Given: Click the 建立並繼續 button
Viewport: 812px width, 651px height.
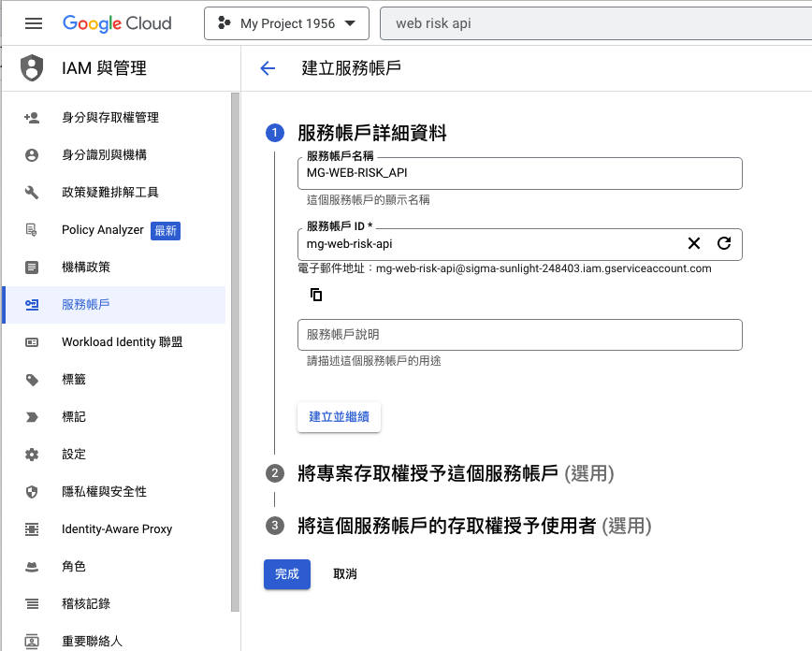Looking at the screenshot, I should click(x=339, y=418).
